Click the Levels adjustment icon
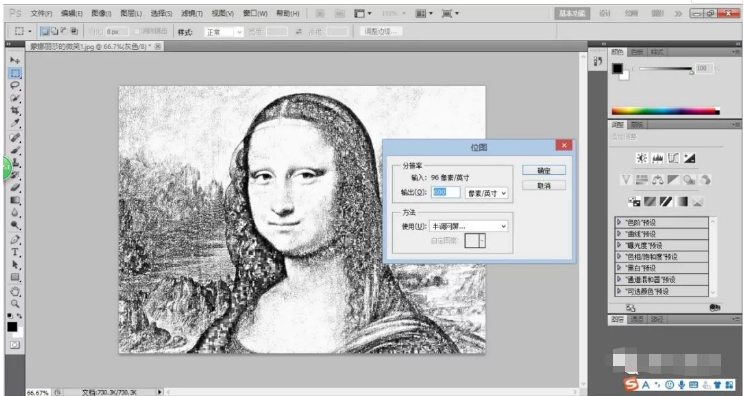Viewport: 745px width, 396px height. [658, 158]
